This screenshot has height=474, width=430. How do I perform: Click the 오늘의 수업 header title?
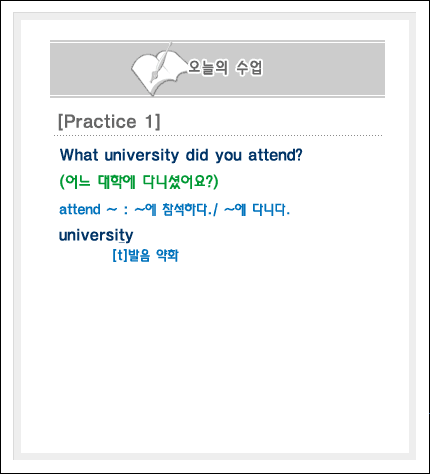(x=225, y=68)
